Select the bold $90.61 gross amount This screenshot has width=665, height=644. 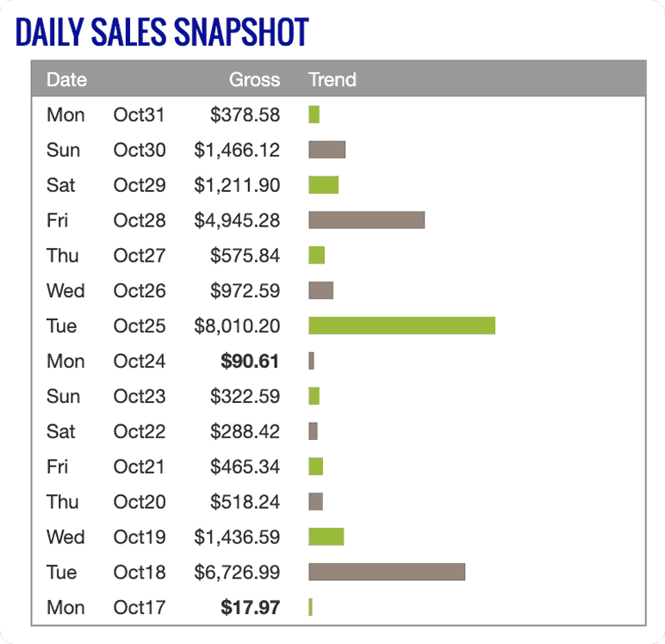[x=250, y=361]
